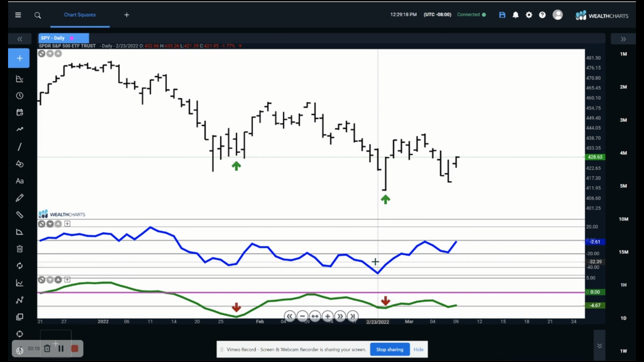Select the line drawing tool
The width and height of the screenshot is (644, 362).
click(x=20, y=147)
